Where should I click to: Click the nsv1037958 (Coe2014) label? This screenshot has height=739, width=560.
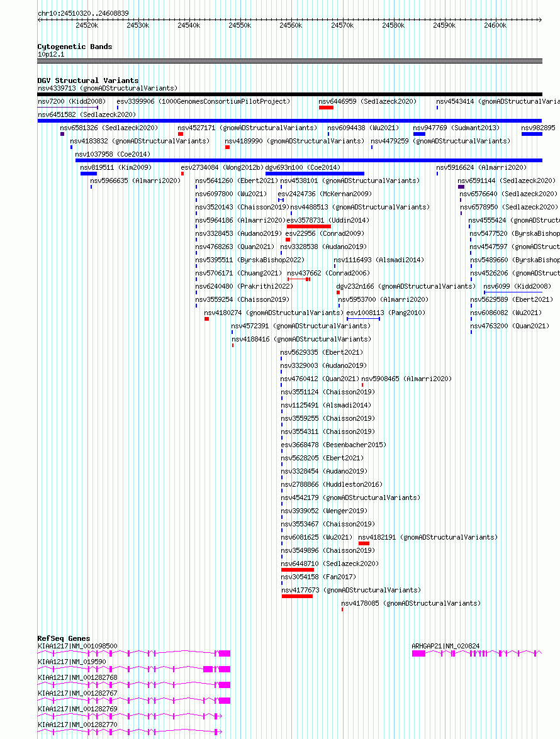pos(113,154)
